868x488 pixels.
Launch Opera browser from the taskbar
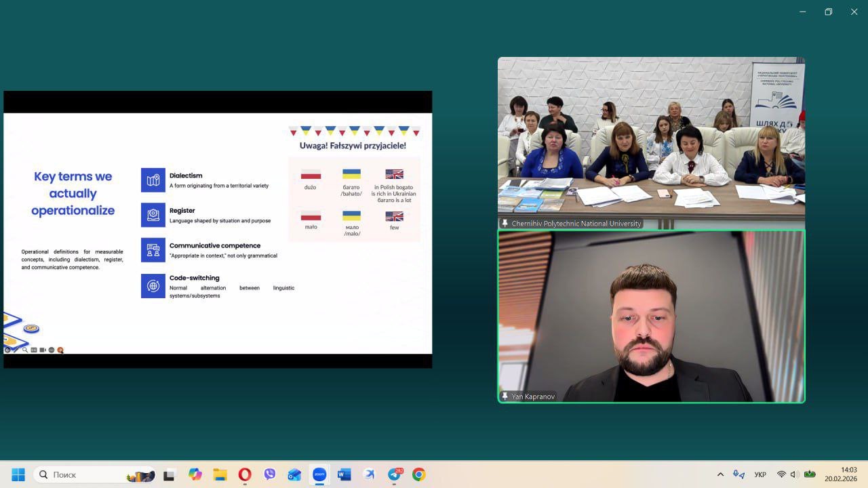coord(245,474)
